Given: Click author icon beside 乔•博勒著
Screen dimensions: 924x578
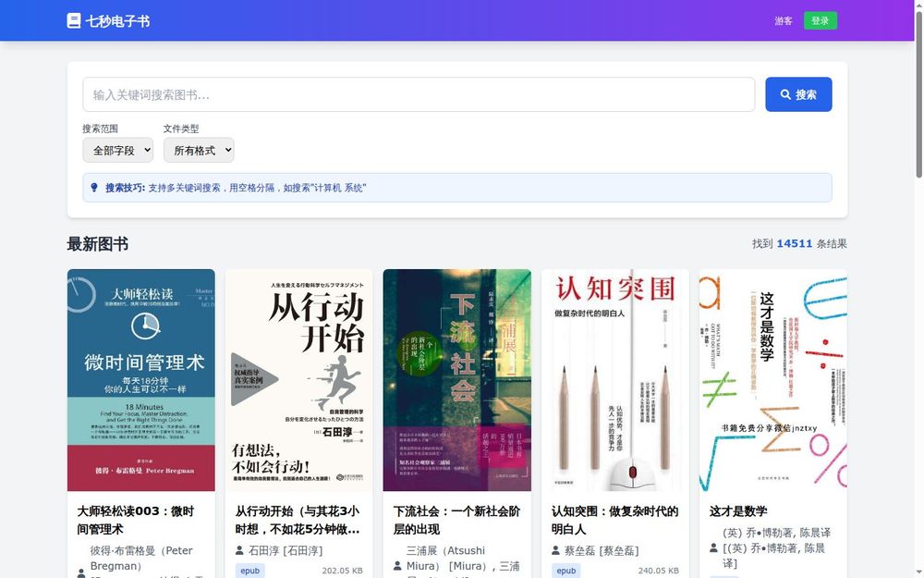Looking at the screenshot, I should click(x=713, y=547).
